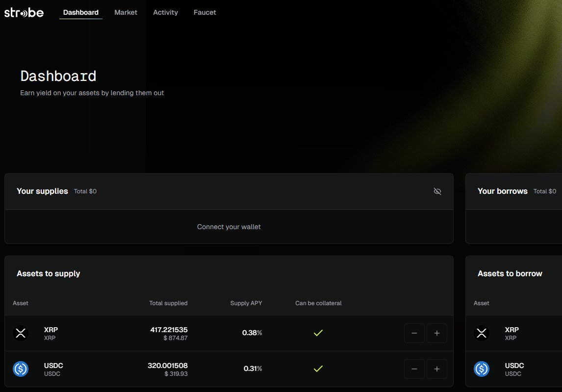This screenshot has height=392, width=562.
Task: Click the Total supplied column header
Action: click(168, 303)
